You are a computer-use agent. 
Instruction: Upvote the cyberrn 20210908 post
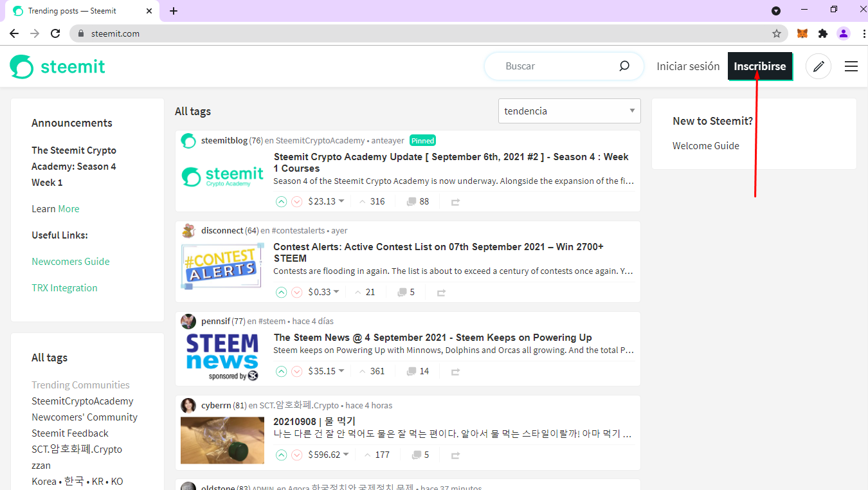pyautogui.click(x=281, y=455)
